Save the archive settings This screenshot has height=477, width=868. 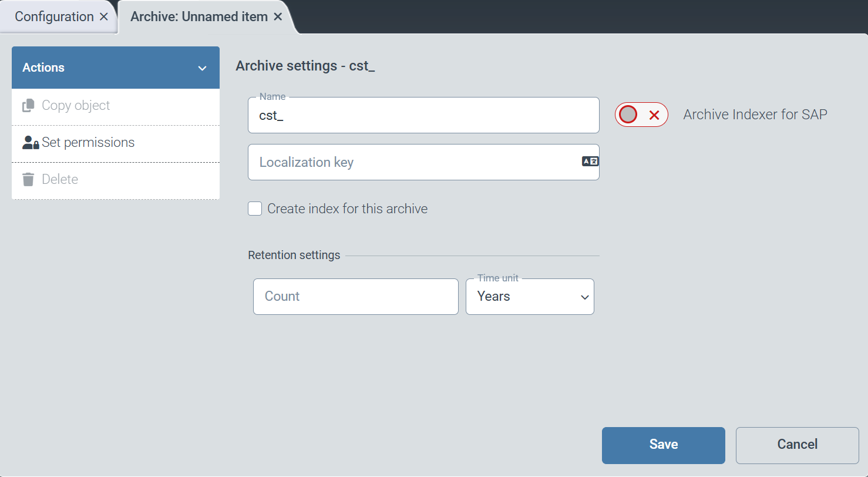click(663, 445)
